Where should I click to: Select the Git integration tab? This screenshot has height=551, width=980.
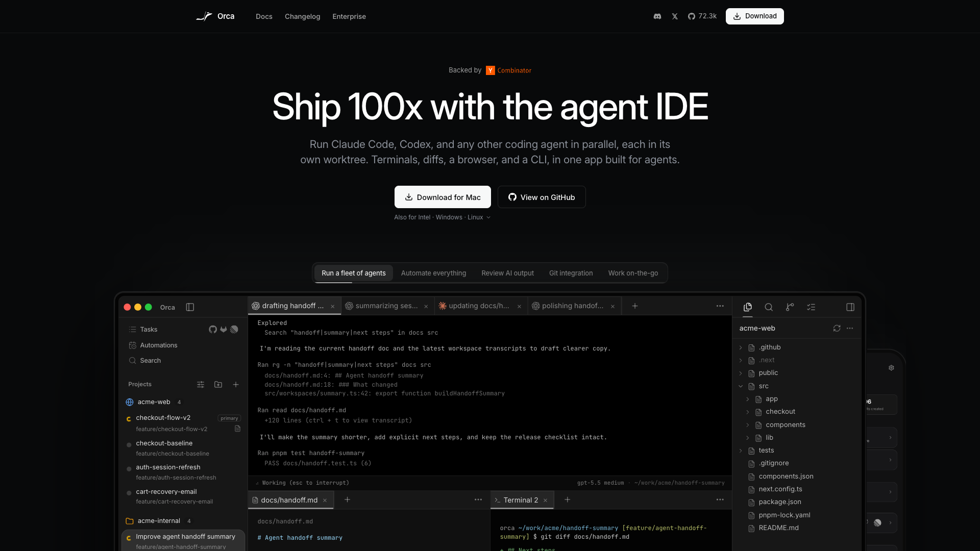[x=571, y=273]
